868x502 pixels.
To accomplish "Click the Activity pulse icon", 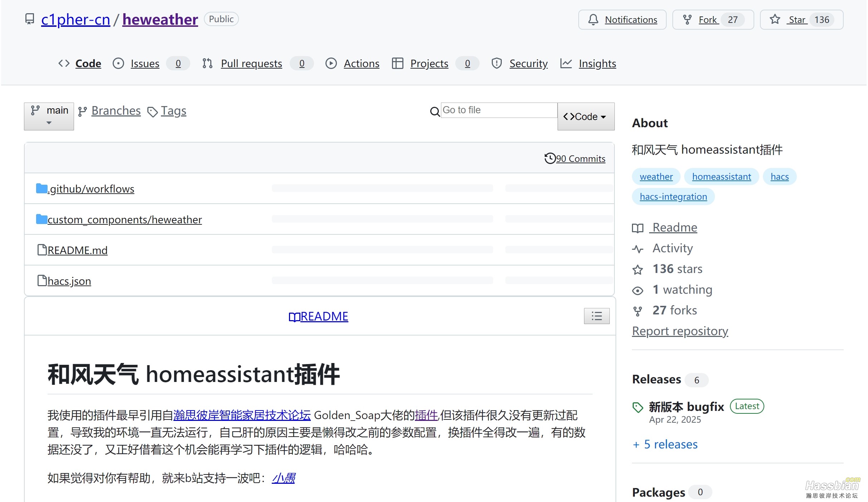I will tap(638, 249).
